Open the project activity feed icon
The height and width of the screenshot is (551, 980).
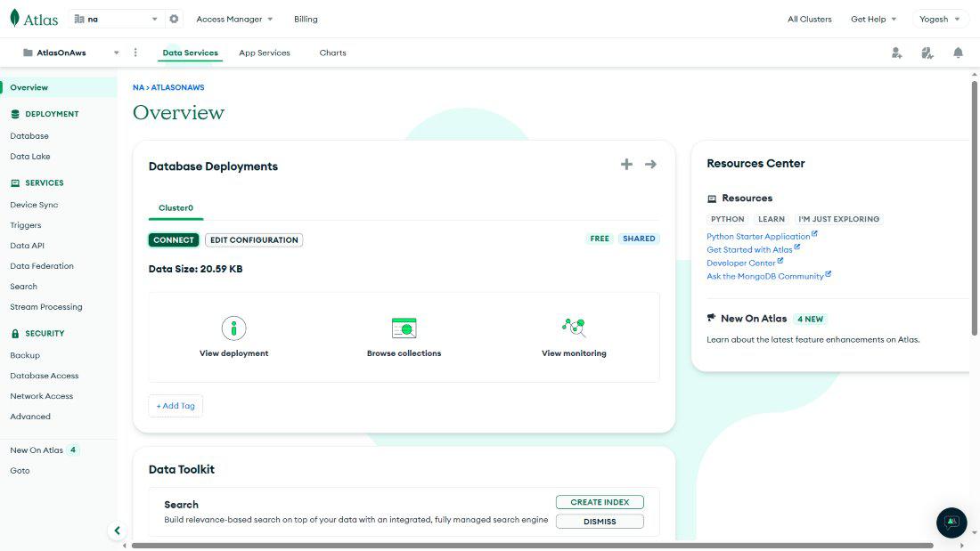pyautogui.click(x=927, y=53)
